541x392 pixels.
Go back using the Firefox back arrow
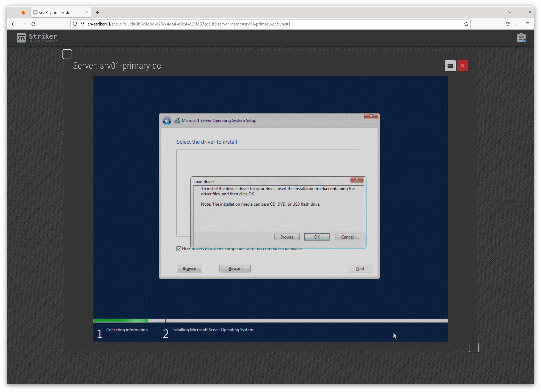pyautogui.click(x=14, y=24)
